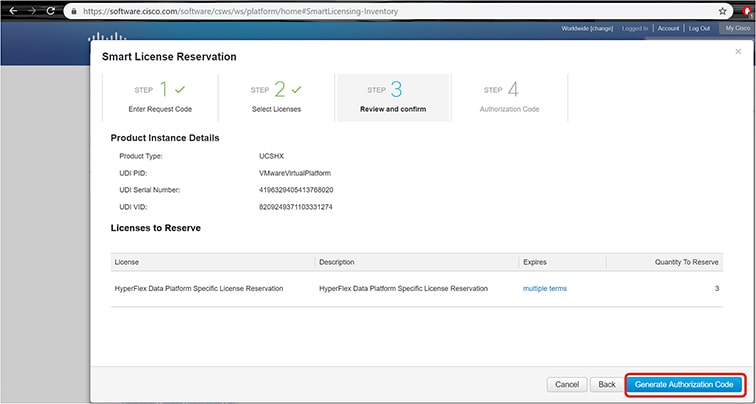This screenshot has height=404, width=756.
Task: Click the Cisco logo behind dialog
Action: pos(107,37)
